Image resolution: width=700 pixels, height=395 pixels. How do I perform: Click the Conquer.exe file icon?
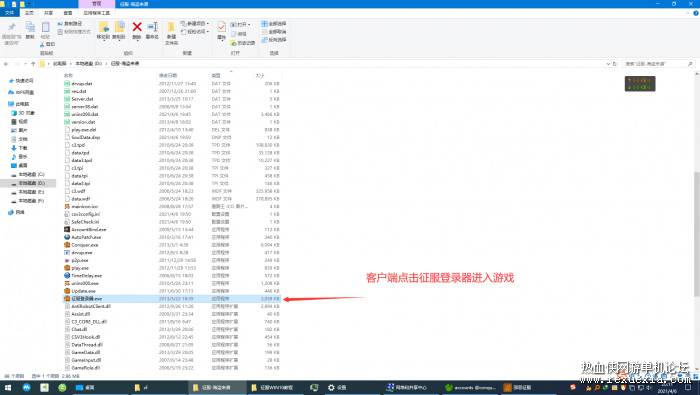[67, 245]
